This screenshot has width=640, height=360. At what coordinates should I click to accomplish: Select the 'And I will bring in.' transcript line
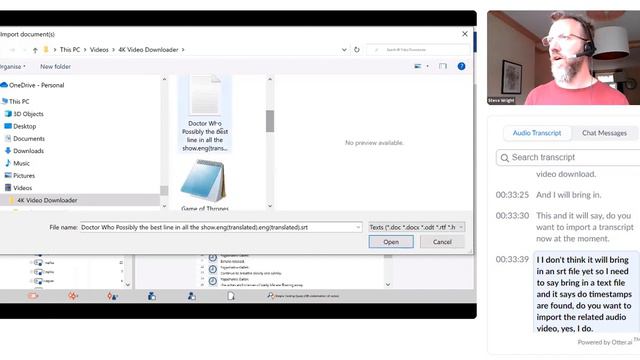[x=569, y=195]
